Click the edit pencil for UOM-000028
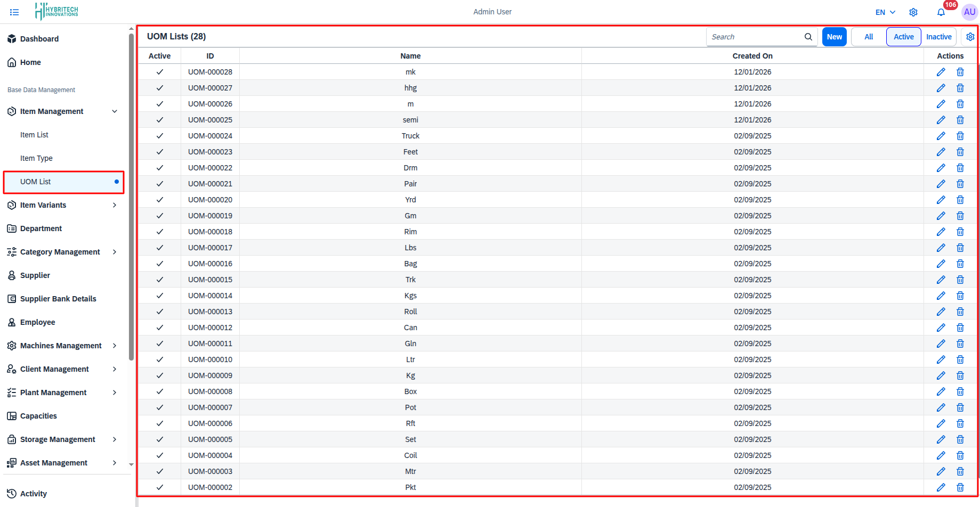The image size is (980, 507). [x=941, y=72]
